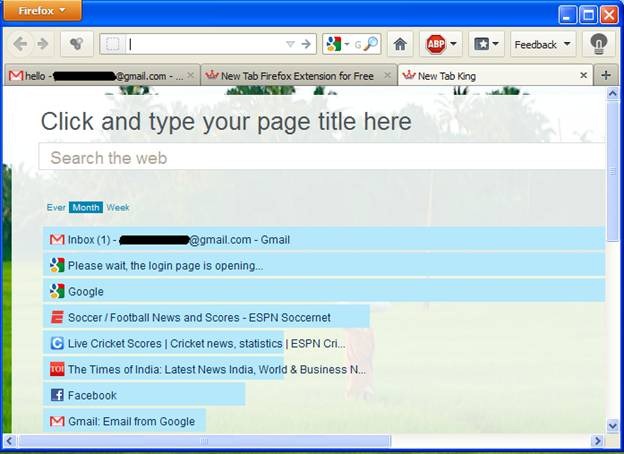The width and height of the screenshot is (624, 454).
Task: Click the ESPN Soccernet red favicon
Action: pyautogui.click(x=57, y=317)
